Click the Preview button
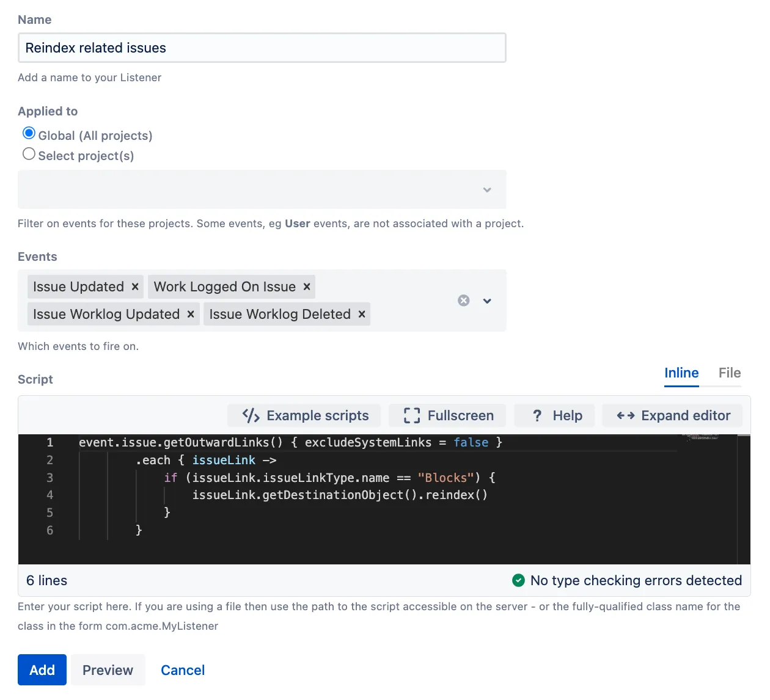This screenshot has height=700, width=770. [108, 670]
